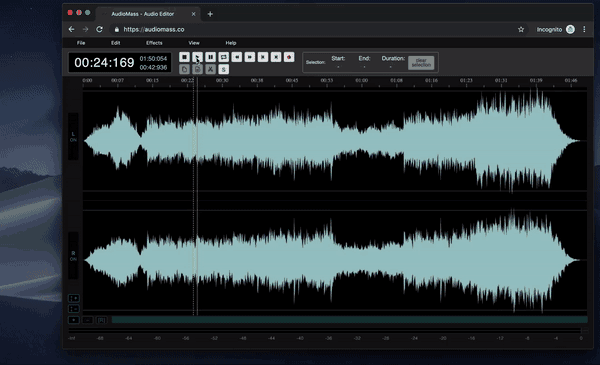Viewport: 600px width, 365px height.
Task: Click the Cut (scissors) icon
Action: tap(210, 69)
